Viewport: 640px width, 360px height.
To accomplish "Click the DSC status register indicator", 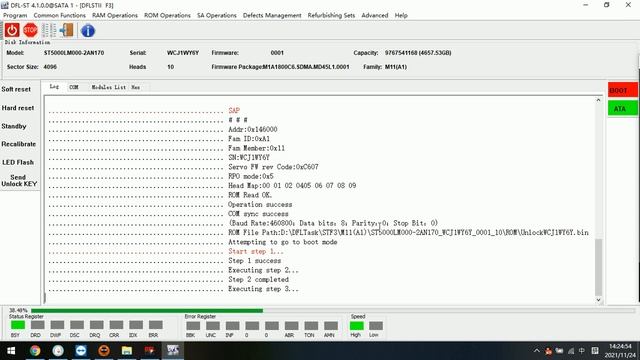I will [77, 325].
